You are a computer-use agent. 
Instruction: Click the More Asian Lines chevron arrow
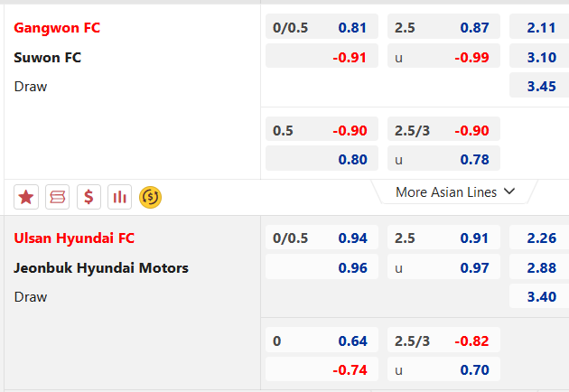pos(509,191)
